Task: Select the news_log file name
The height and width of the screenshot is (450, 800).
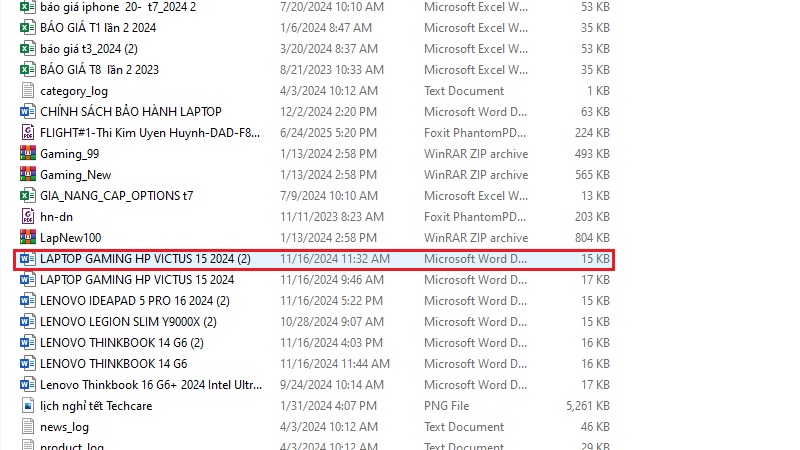Action: pos(64,427)
